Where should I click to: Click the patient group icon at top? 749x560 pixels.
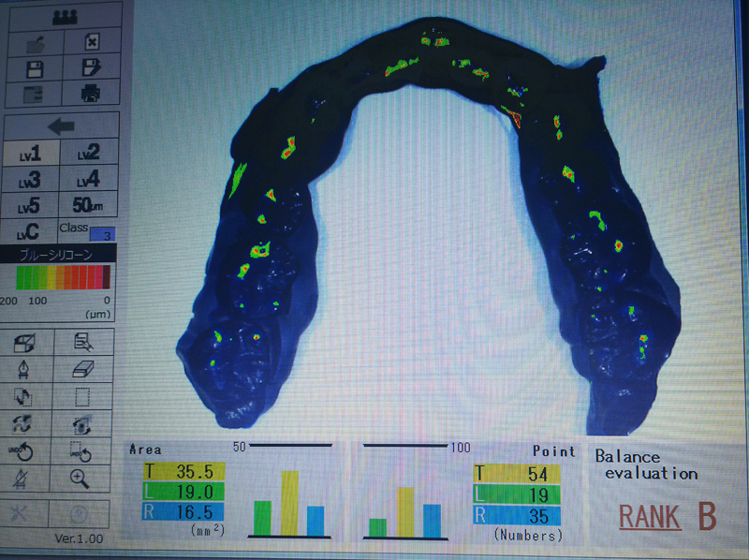[x=63, y=17]
